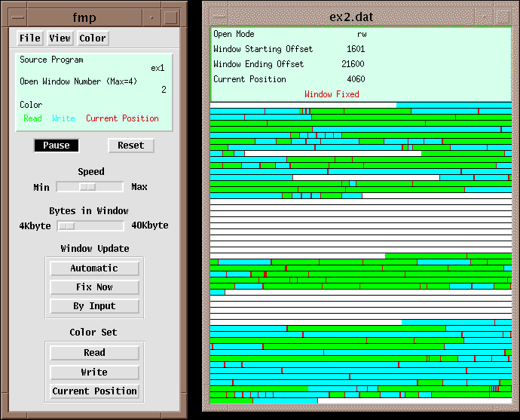This screenshot has width=520, height=420.
Task: Choose Write in Color Set
Action: (94, 372)
